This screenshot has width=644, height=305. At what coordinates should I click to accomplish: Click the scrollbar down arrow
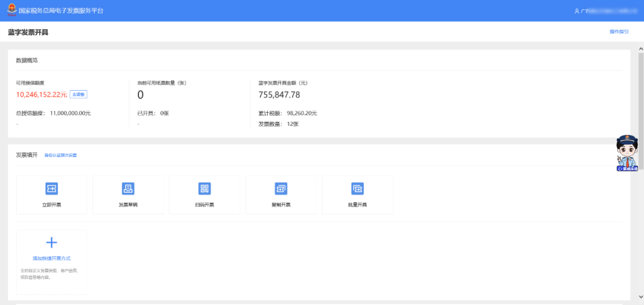tap(640, 296)
